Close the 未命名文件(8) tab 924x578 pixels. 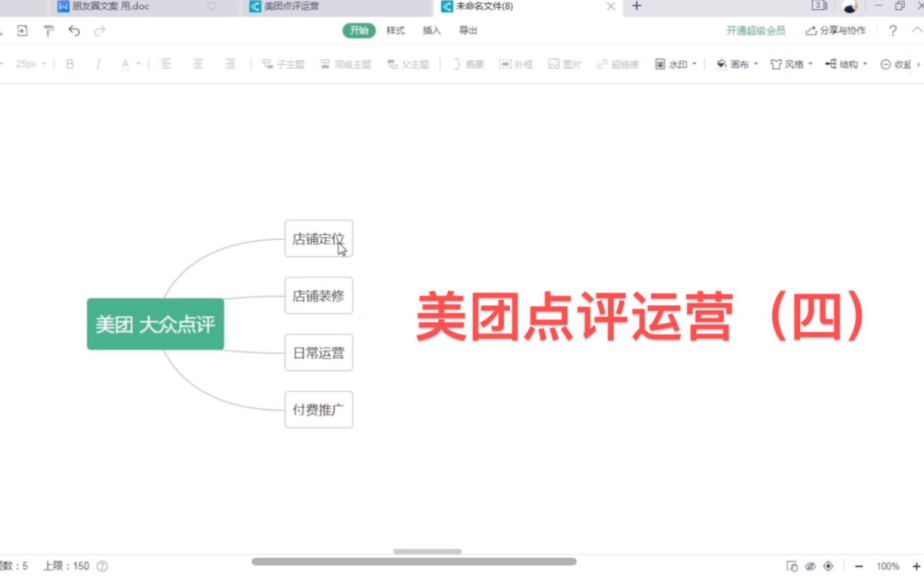pos(611,6)
